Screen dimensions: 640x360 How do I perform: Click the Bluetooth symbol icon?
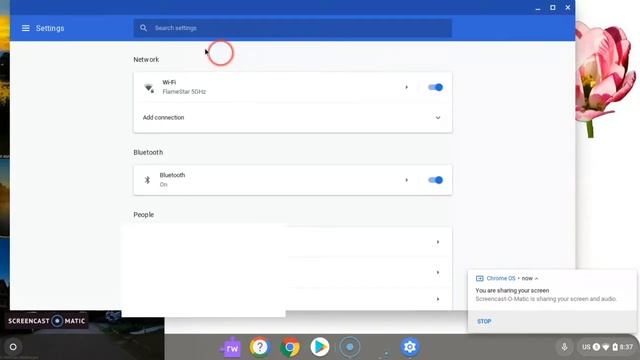pyautogui.click(x=147, y=180)
